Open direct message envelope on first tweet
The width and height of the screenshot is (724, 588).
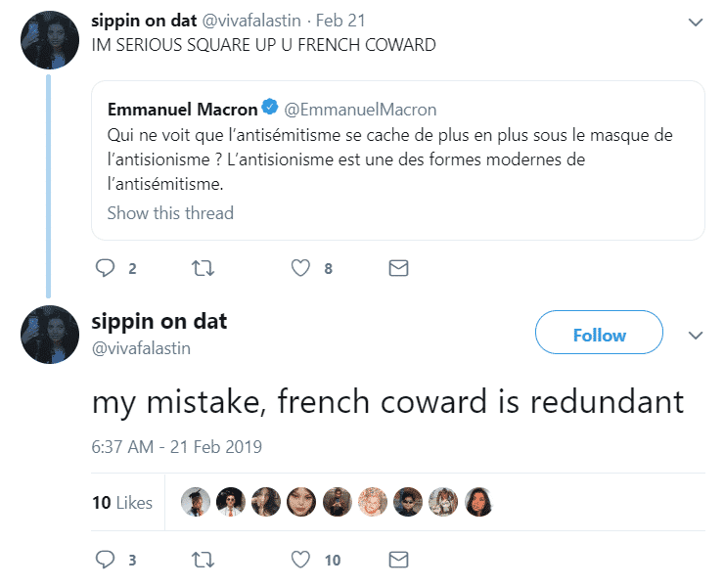pos(398,268)
